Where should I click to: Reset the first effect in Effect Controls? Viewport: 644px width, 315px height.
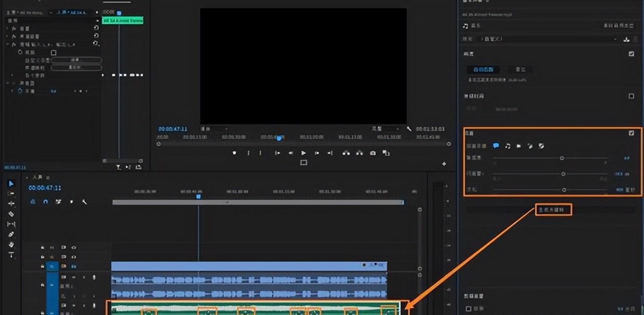tap(96, 29)
